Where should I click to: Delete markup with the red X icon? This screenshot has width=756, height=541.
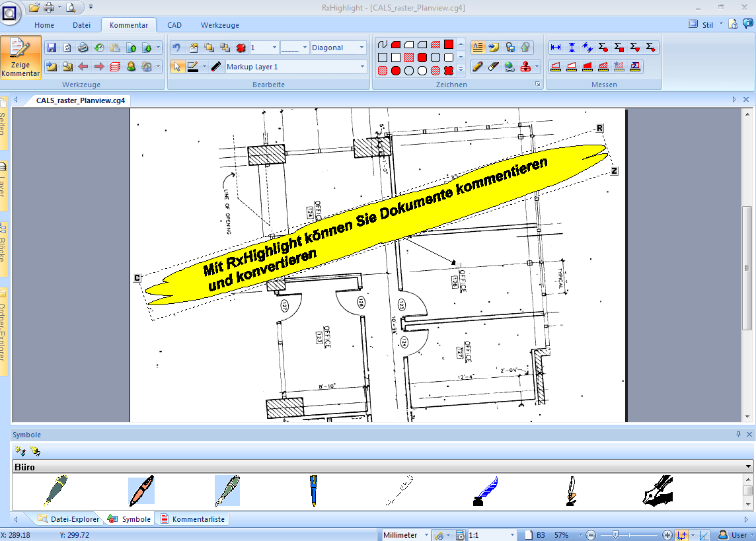[241, 48]
